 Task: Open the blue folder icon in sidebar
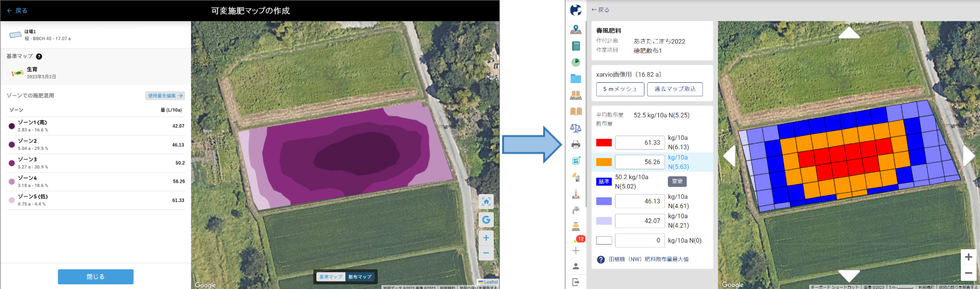(x=576, y=79)
